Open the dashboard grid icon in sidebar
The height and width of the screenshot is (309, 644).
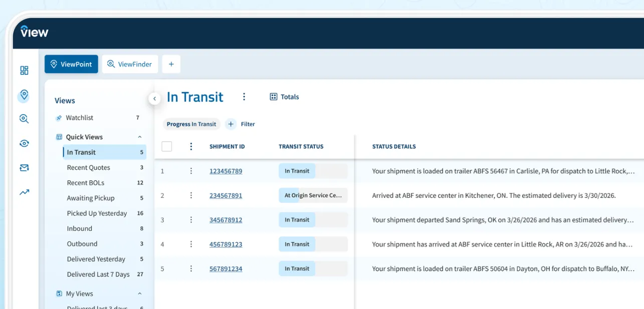24,70
